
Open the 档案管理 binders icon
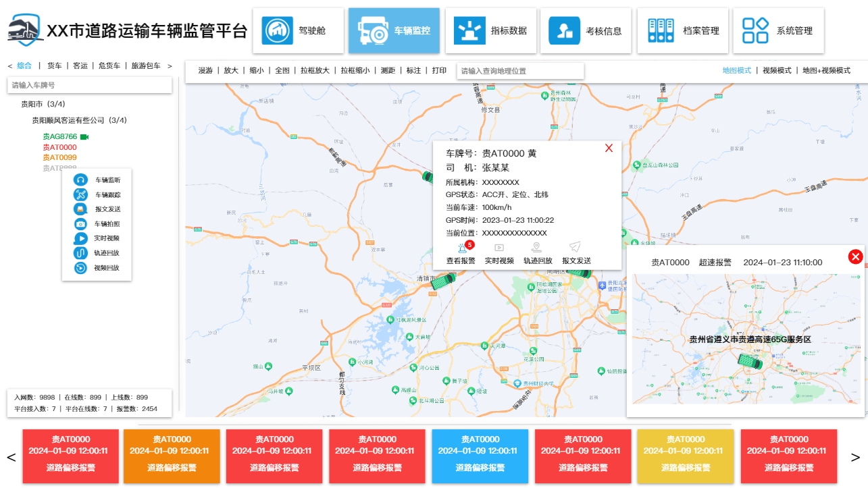(x=661, y=30)
